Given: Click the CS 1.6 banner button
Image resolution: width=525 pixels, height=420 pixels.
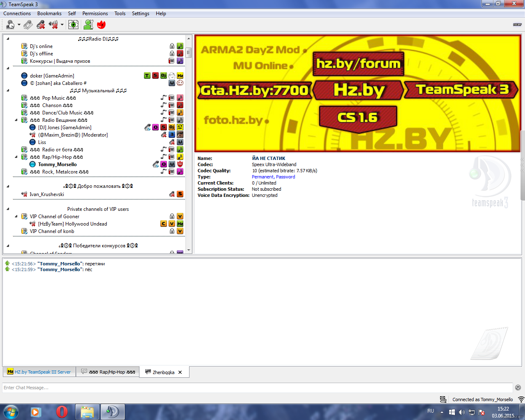Looking at the screenshot, I should tap(358, 118).
